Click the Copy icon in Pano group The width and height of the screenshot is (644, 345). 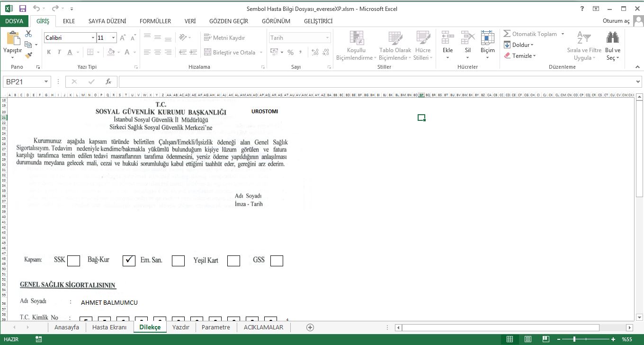tap(28, 45)
